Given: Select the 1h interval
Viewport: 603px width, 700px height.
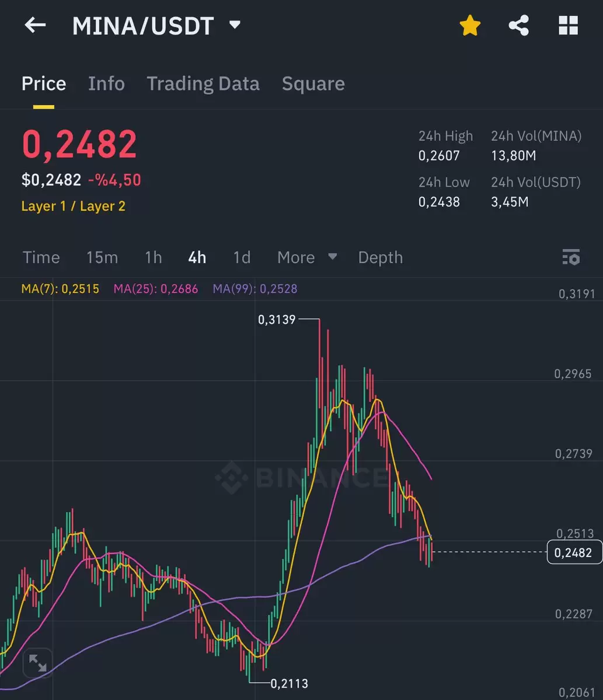Looking at the screenshot, I should click(x=153, y=257).
